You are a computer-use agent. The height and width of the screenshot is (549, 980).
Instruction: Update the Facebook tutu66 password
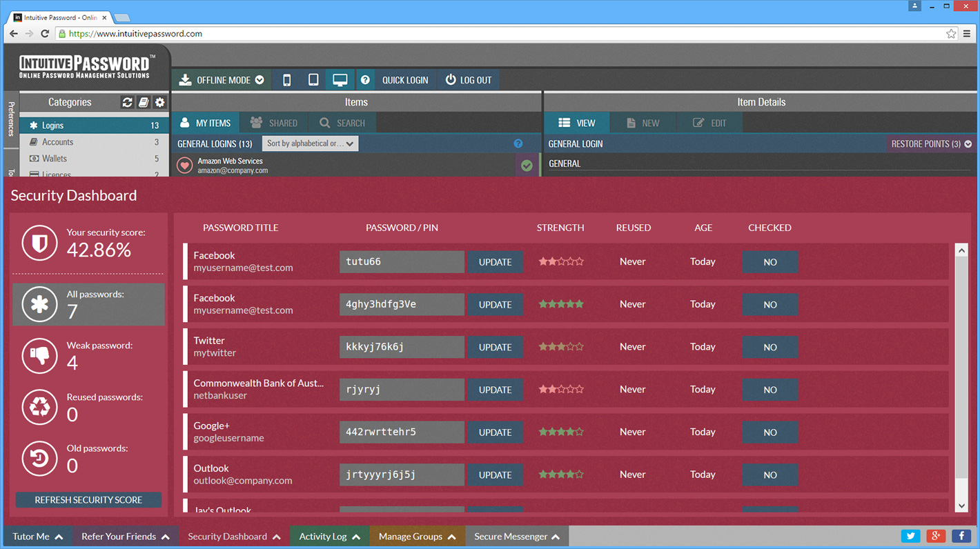pos(495,262)
